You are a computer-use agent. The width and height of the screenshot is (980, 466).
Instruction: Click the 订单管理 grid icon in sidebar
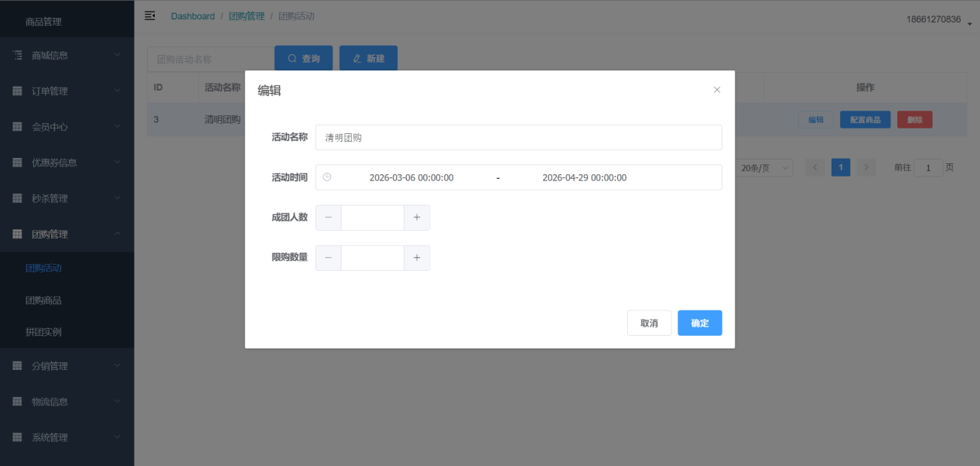coord(18,91)
